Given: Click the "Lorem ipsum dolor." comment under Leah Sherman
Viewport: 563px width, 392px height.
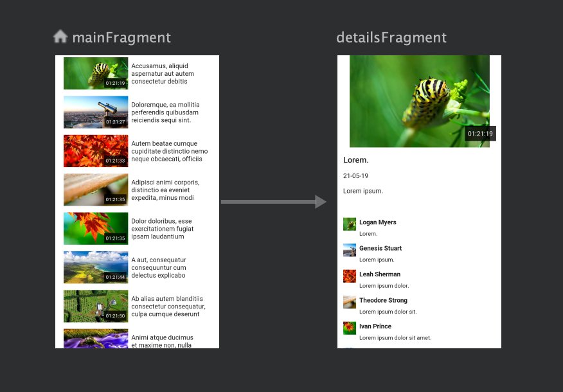Looking at the screenshot, I should click(384, 286).
